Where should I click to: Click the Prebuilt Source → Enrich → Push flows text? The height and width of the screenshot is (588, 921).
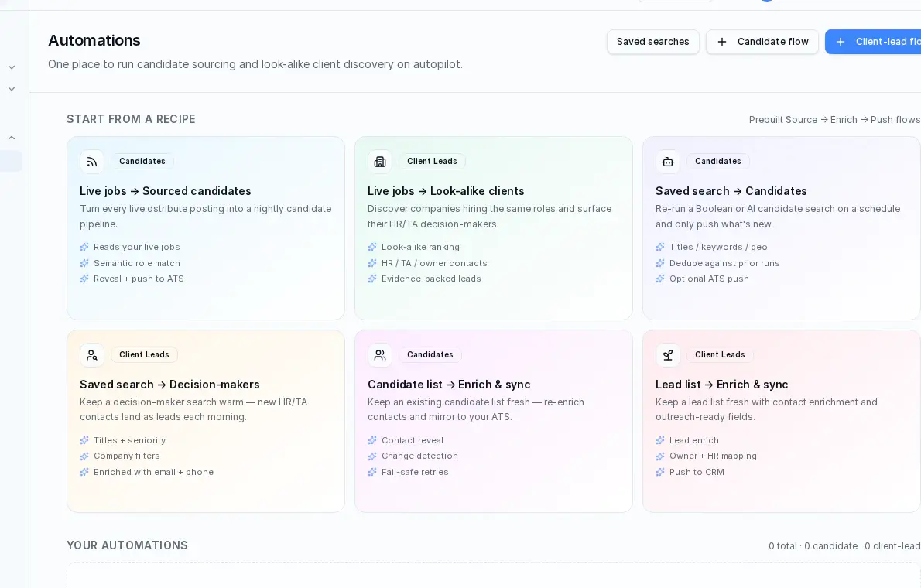coord(834,120)
